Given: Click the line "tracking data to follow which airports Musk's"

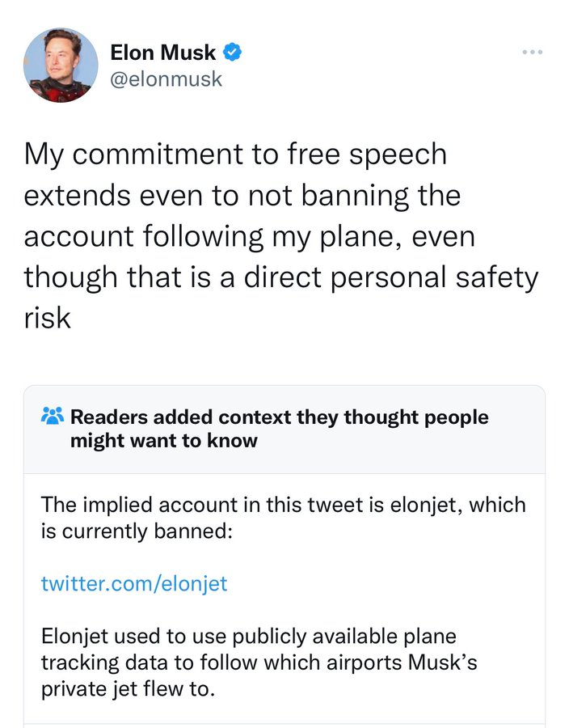Looking at the screenshot, I should [x=259, y=663].
